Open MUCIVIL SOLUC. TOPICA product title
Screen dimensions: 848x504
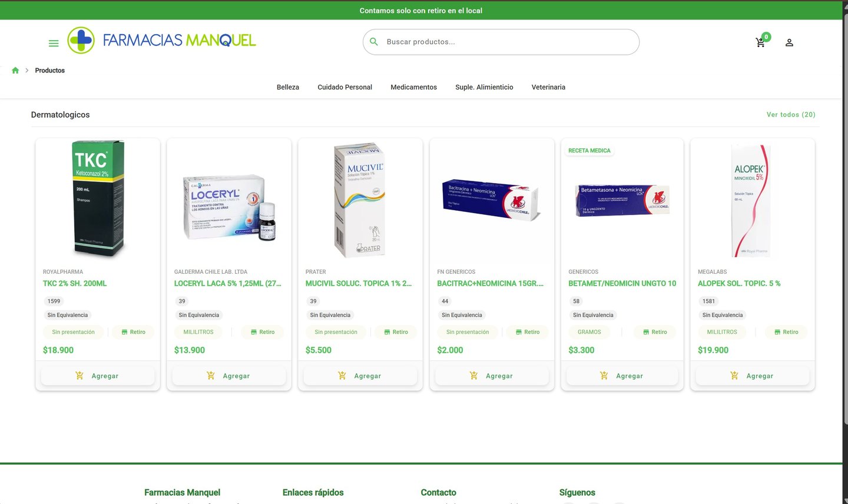pyautogui.click(x=359, y=284)
